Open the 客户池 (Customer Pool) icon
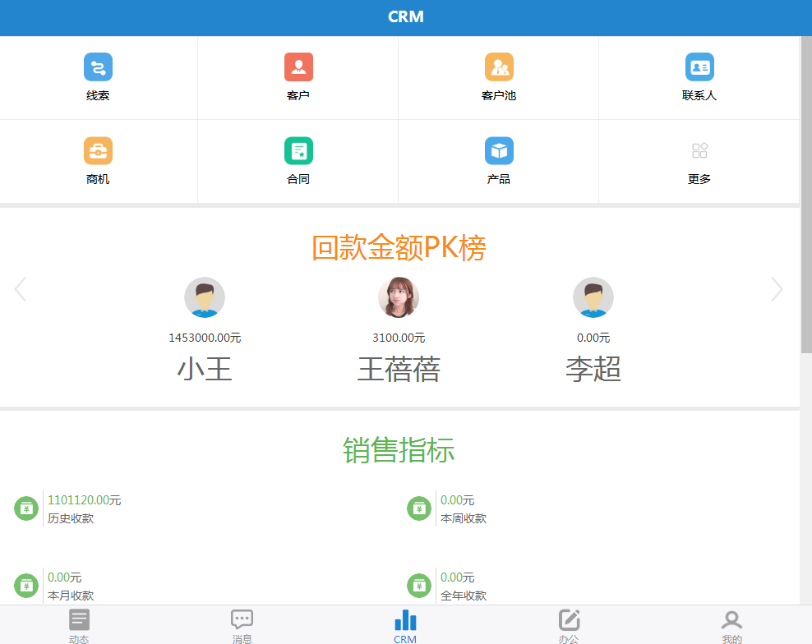 click(499, 67)
